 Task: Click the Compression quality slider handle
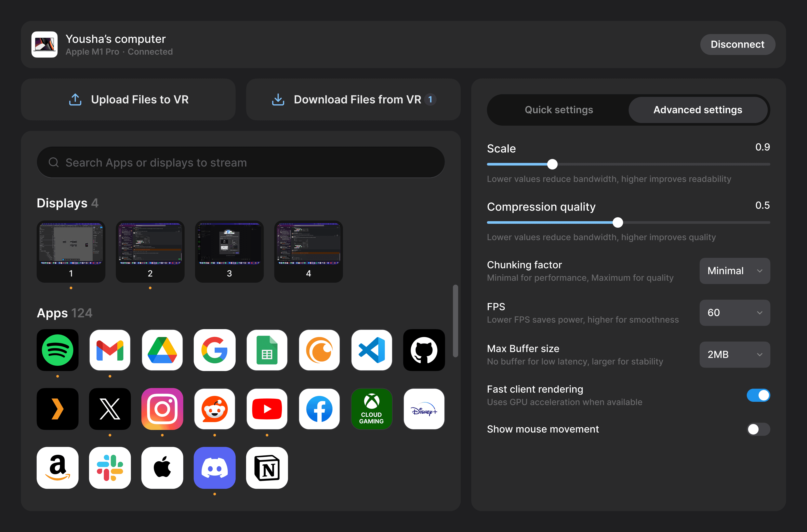click(618, 223)
